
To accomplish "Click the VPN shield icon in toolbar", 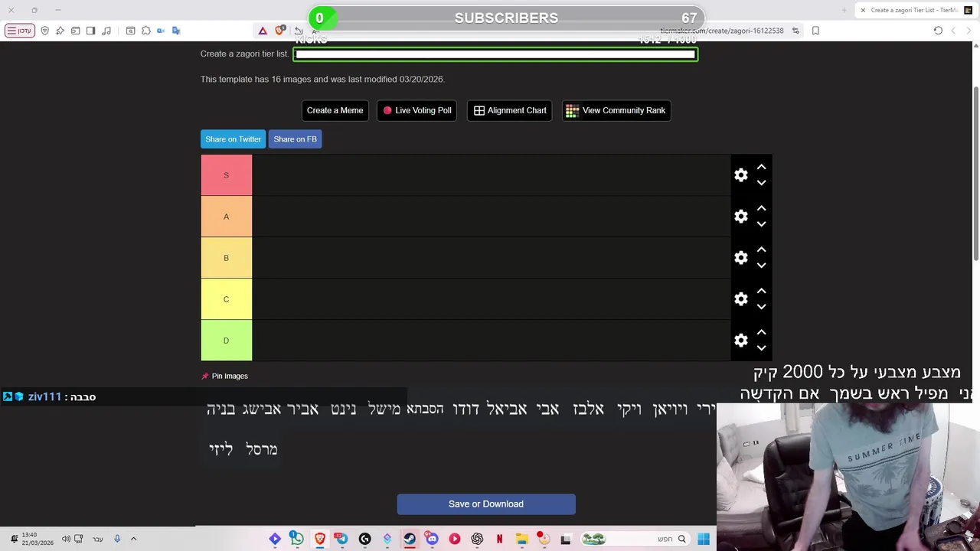I will point(45,31).
